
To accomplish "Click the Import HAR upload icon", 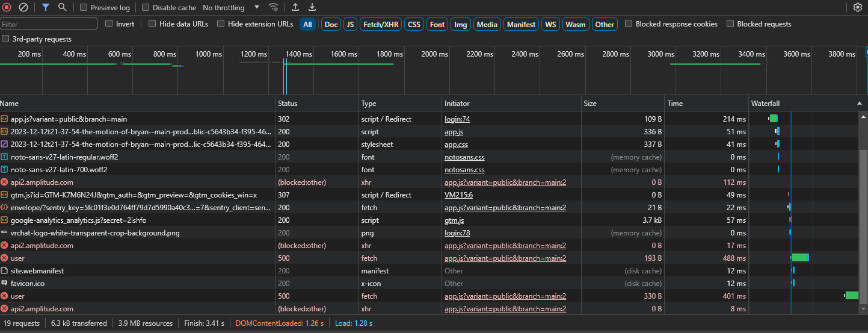I will [x=295, y=7].
